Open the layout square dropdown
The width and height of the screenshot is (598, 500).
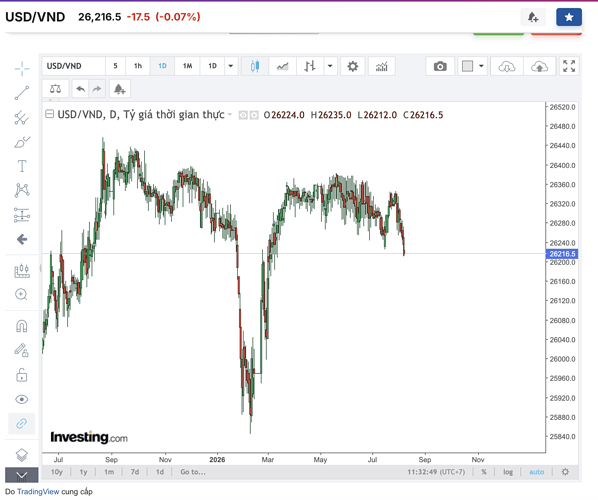coord(473,66)
